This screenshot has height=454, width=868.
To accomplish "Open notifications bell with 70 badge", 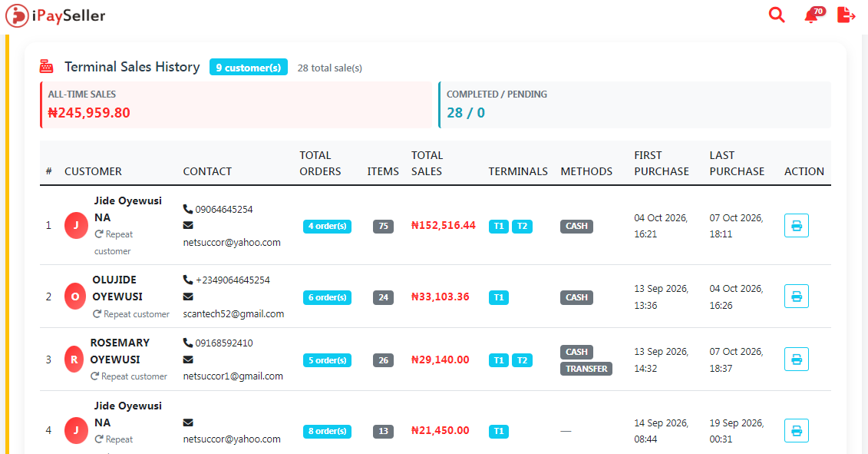I will point(814,15).
